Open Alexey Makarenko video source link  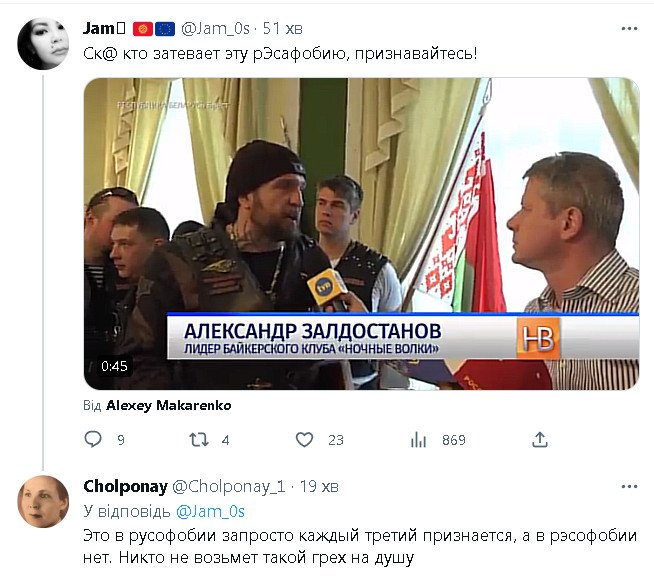point(169,405)
